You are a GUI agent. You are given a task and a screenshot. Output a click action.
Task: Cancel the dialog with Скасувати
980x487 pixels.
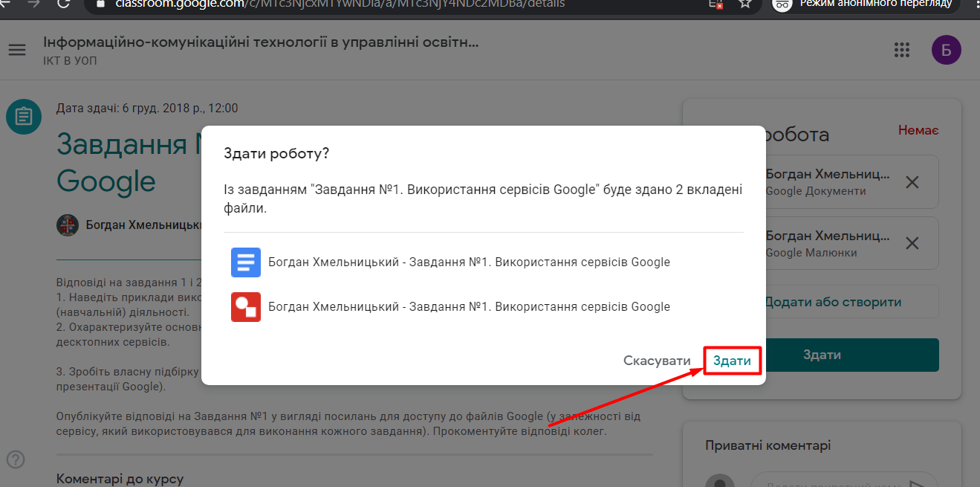click(657, 361)
